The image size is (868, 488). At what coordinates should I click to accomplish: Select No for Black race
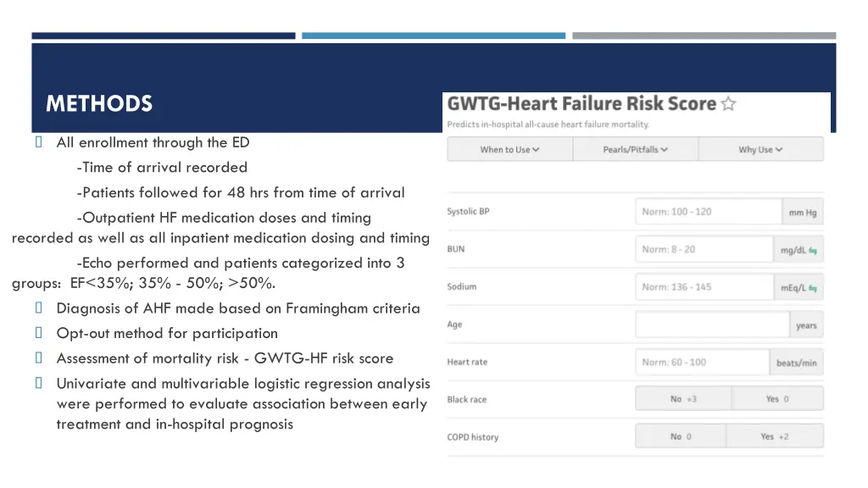(x=683, y=399)
